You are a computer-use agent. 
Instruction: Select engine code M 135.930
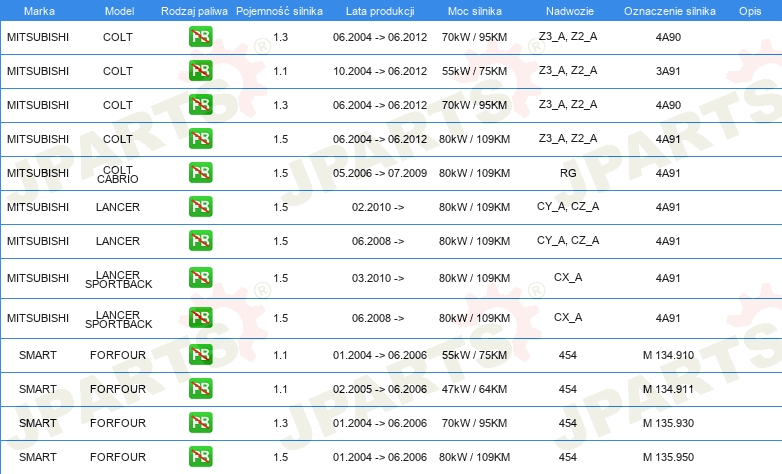pos(668,423)
